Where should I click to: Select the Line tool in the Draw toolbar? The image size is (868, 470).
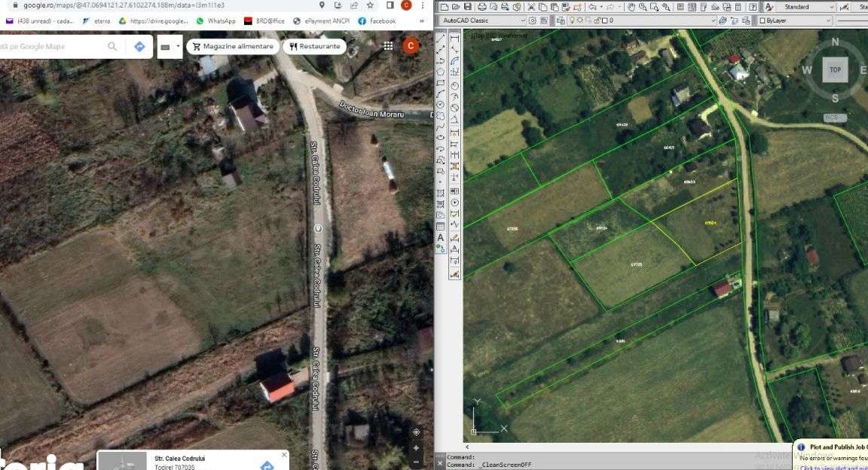[441, 38]
